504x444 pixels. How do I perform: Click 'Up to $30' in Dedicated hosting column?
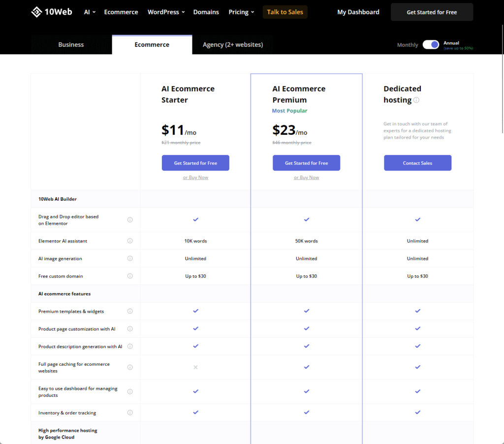(417, 276)
